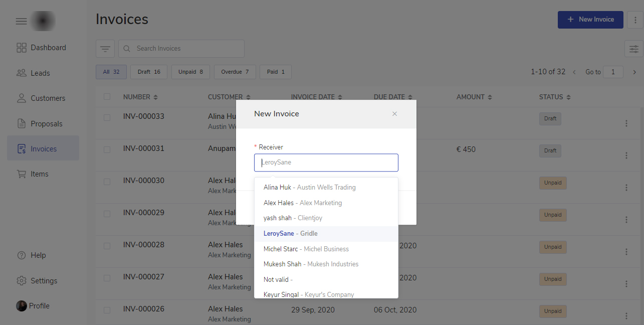Screen dimensions: 644x325
Task: Click the Receiver input field
Action: point(326,163)
